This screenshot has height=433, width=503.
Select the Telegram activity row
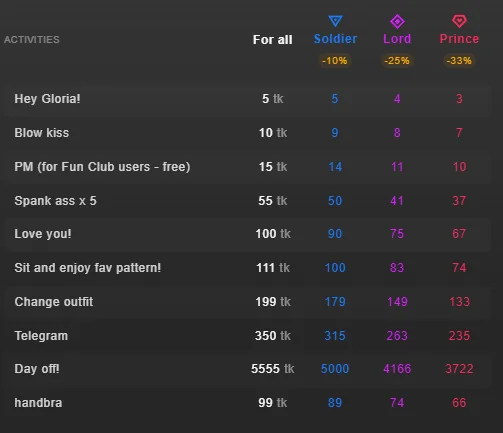tap(247, 336)
